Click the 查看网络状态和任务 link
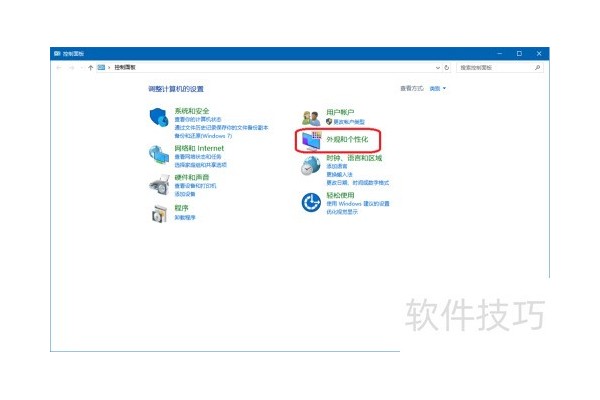Image resolution: width=600 pixels, height=400 pixels. coord(198,157)
